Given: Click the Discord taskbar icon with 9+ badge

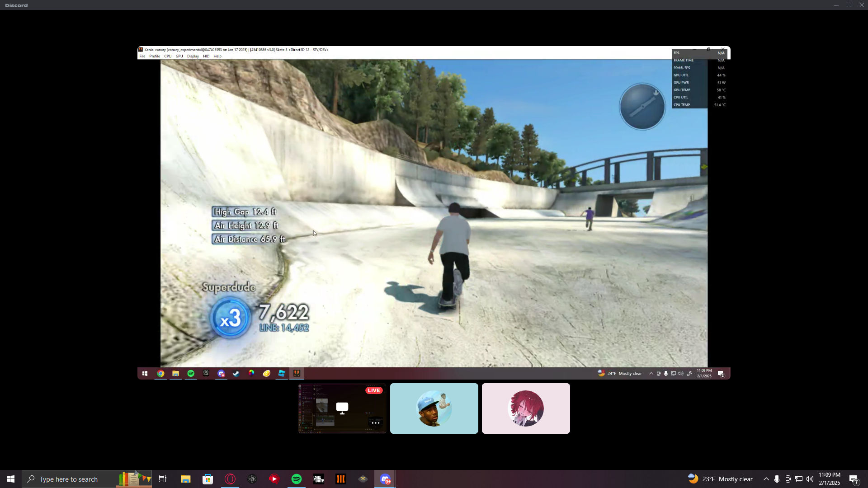Looking at the screenshot, I should coord(385,479).
